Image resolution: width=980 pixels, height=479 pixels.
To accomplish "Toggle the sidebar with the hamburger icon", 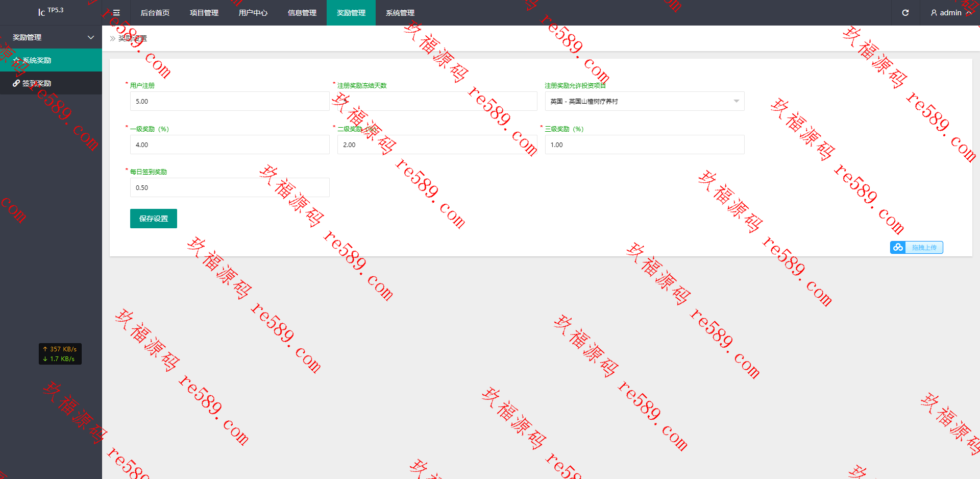I will [116, 13].
